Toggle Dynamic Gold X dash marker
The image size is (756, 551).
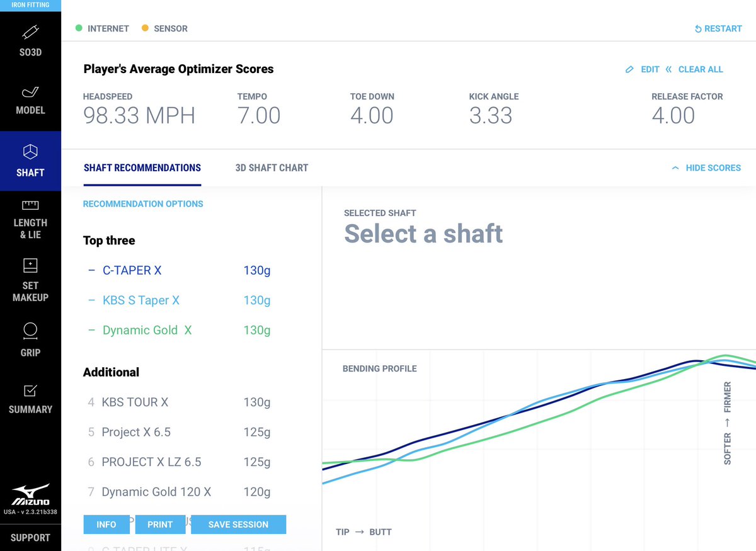coord(91,330)
